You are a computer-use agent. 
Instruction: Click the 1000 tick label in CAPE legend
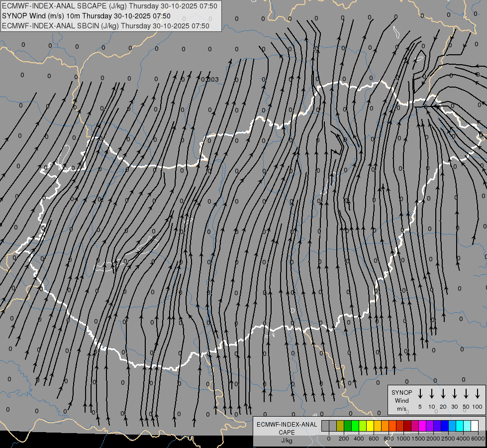[x=404, y=439]
